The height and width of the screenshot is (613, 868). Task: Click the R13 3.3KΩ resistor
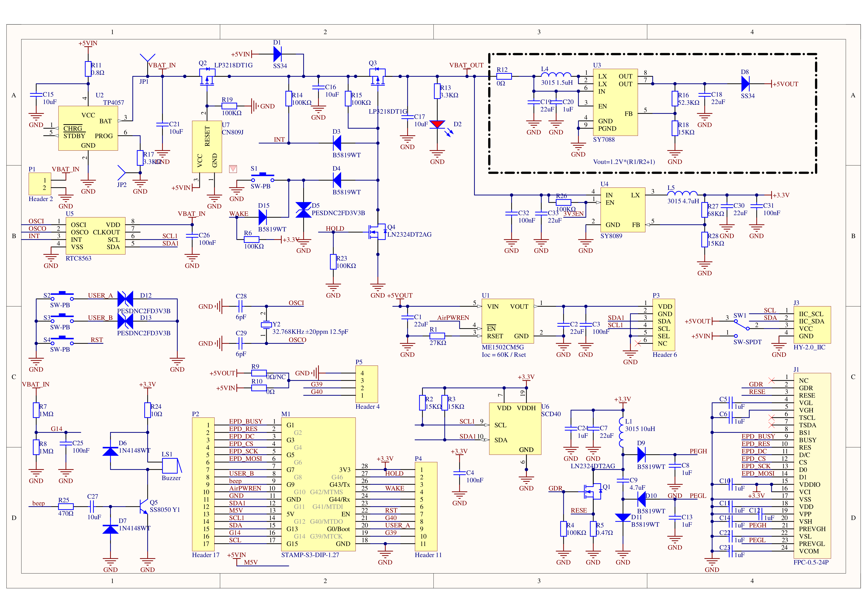pos(437,91)
